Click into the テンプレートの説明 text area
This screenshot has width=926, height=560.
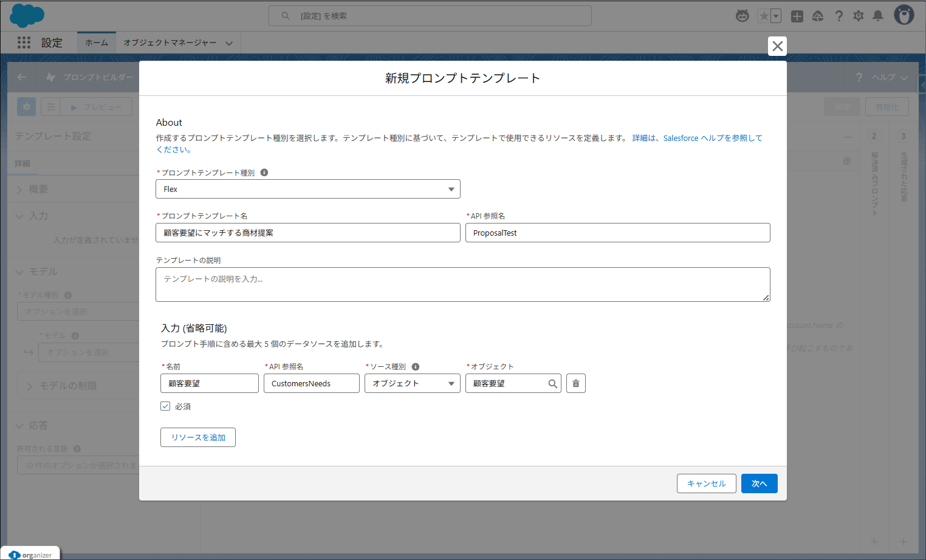pos(462,284)
